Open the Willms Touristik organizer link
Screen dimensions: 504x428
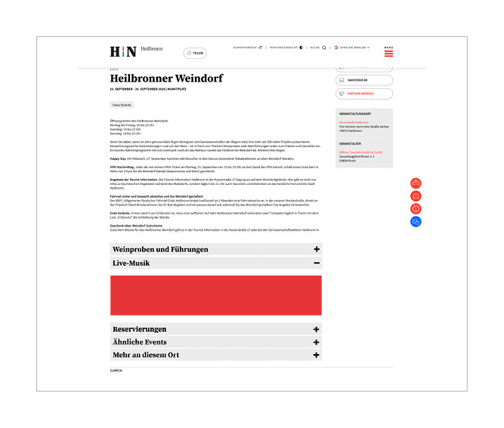coord(357,152)
